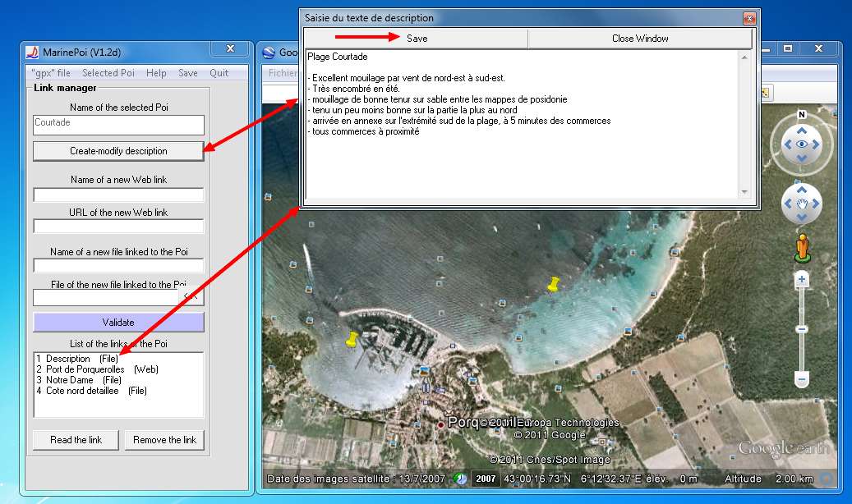Viewport: 852px width, 504px height.
Task: Move up with the pan-joystick up arrow
Action: pyautogui.click(x=801, y=190)
